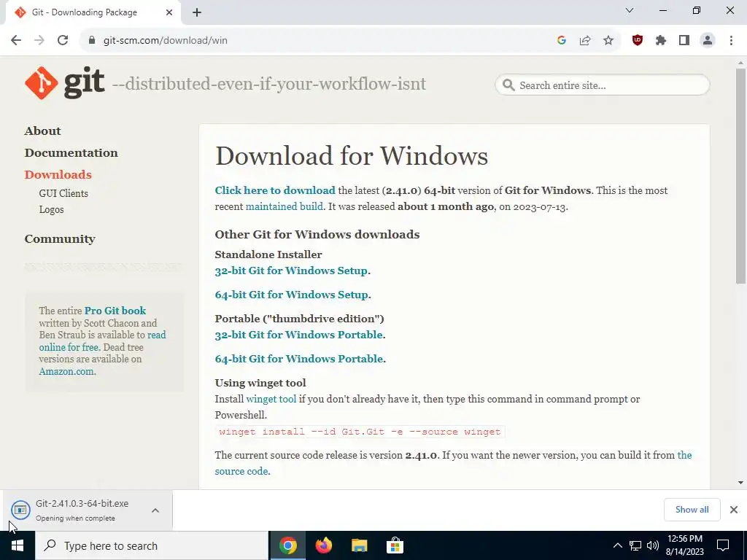The image size is (747, 560).
Task: Click the 'Search entire site' field
Action: coord(602,85)
